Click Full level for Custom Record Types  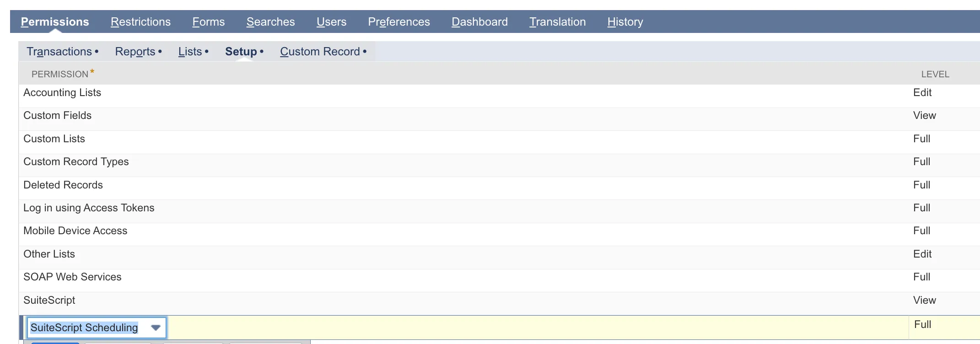click(922, 161)
